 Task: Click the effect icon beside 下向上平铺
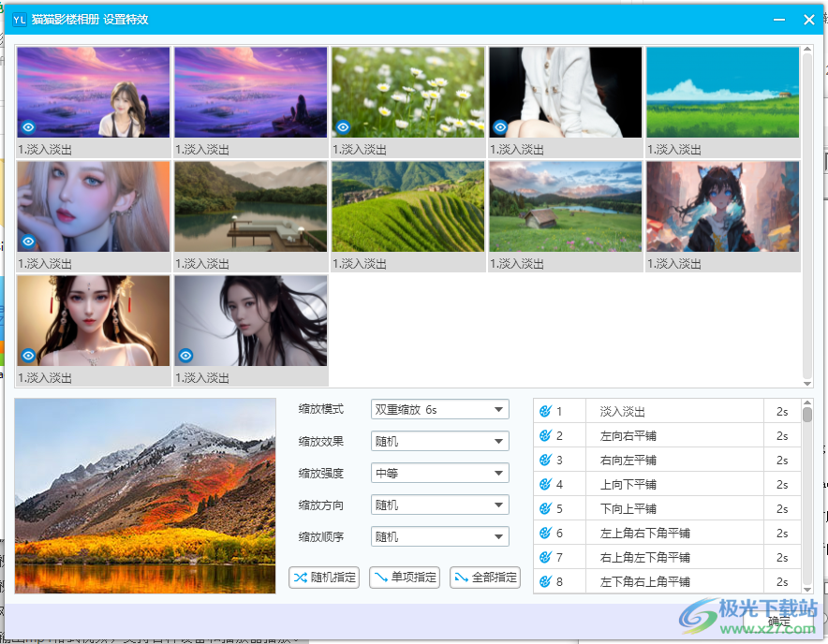pos(545,508)
